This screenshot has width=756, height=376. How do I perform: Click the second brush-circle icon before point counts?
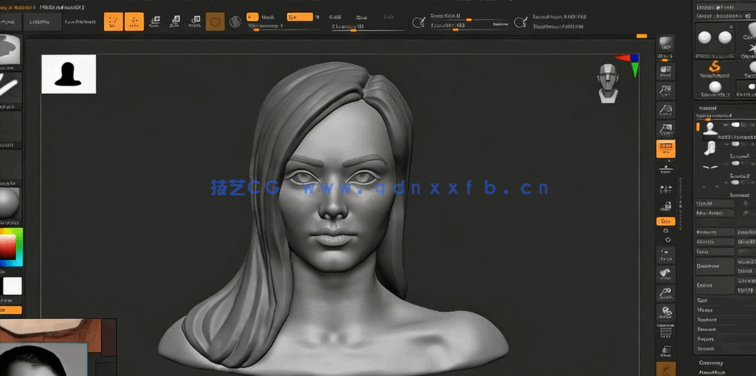pos(520,22)
